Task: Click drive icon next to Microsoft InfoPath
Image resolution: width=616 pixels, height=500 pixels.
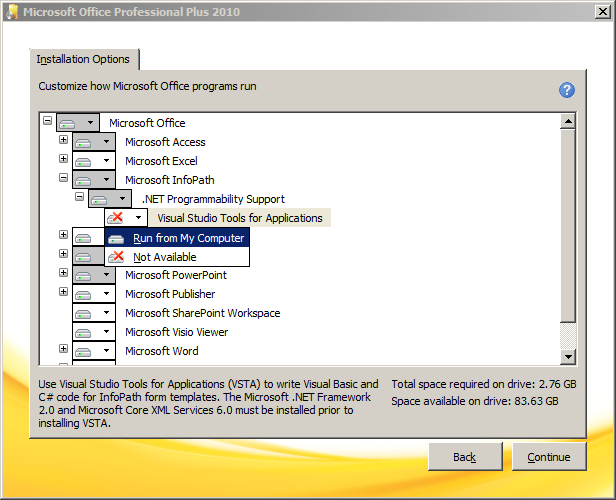Action: pos(83,181)
